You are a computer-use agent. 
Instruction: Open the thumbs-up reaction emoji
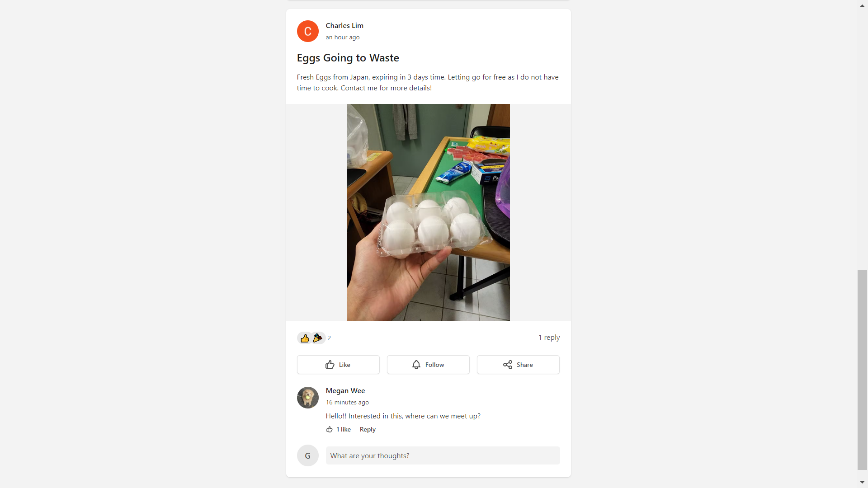(305, 338)
